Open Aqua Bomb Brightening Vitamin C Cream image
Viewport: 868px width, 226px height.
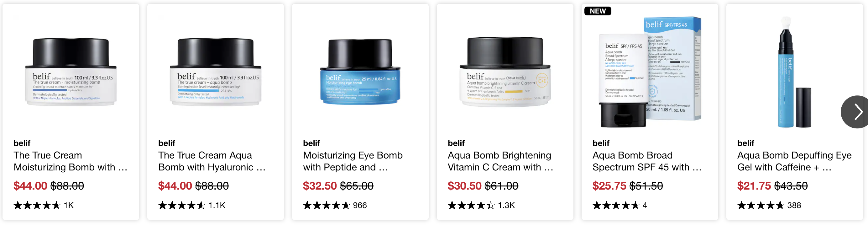[x=505, y=72]
